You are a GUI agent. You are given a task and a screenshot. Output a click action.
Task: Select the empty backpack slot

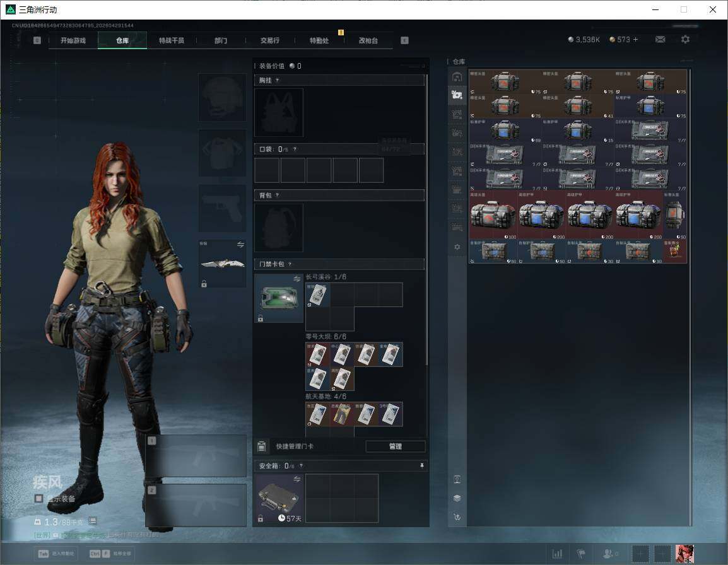click(279, 228)
